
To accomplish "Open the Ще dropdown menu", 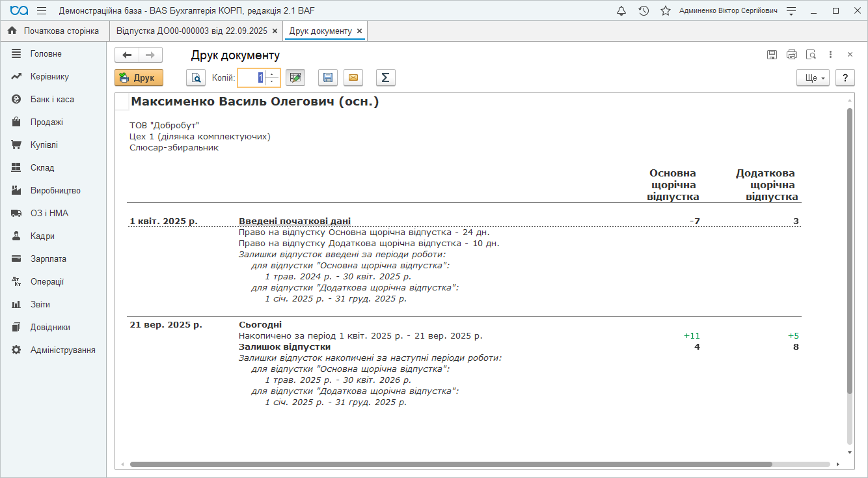I will coord(813,78).
